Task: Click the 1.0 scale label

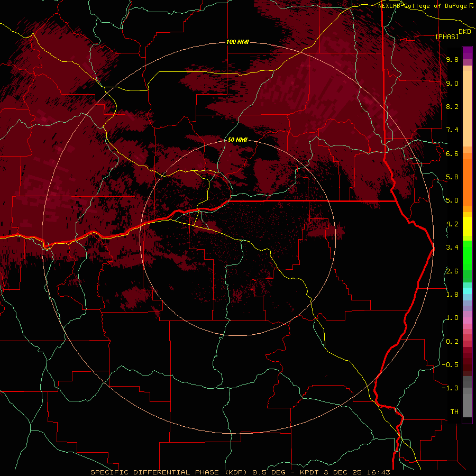Action: click(x=452, y=318)
